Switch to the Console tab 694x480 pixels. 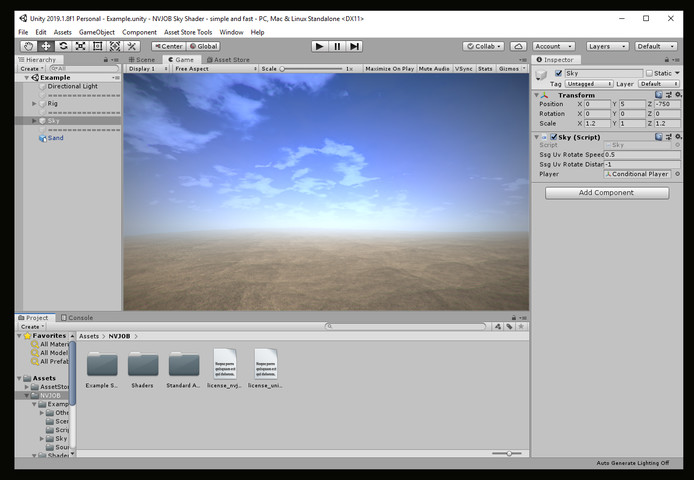tap(77, 317)
